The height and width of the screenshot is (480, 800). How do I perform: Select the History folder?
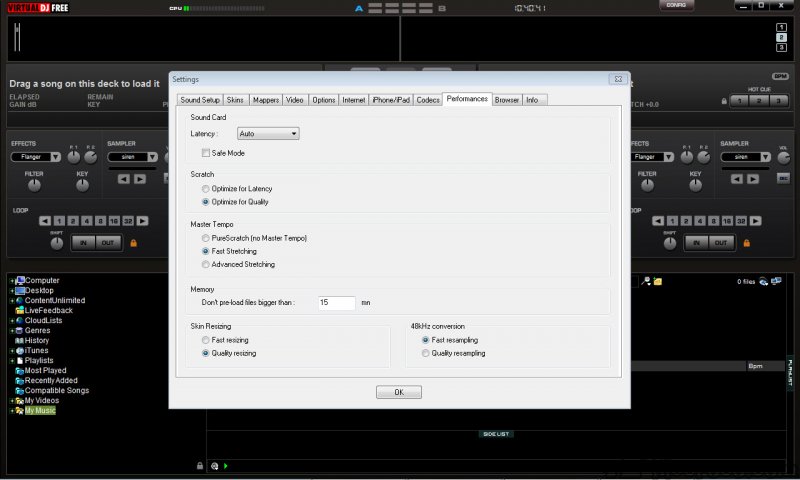[x=37, y=341]
